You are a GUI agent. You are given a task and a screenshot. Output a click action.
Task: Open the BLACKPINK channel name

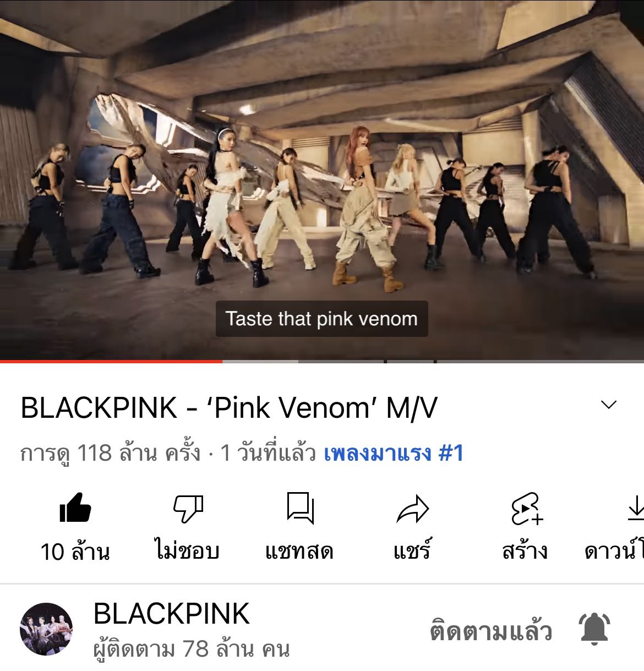click(172, 614)
